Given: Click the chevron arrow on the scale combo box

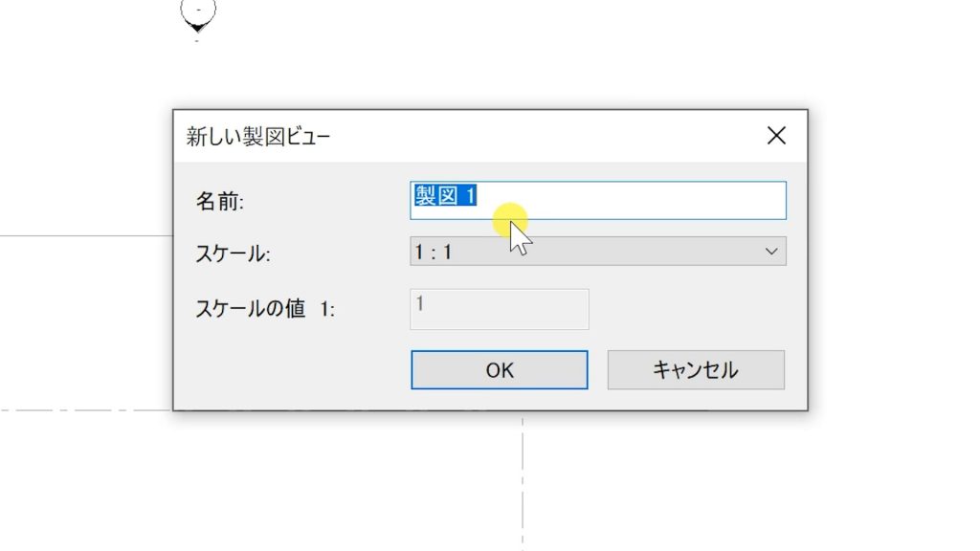Looking at the screenshot, I should coord(773,252).
